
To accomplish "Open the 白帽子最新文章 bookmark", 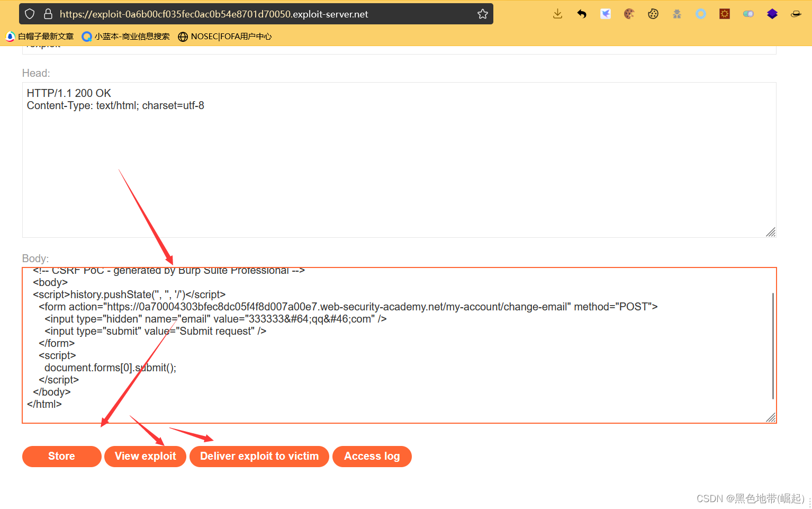I will click(x=40, y=36).
